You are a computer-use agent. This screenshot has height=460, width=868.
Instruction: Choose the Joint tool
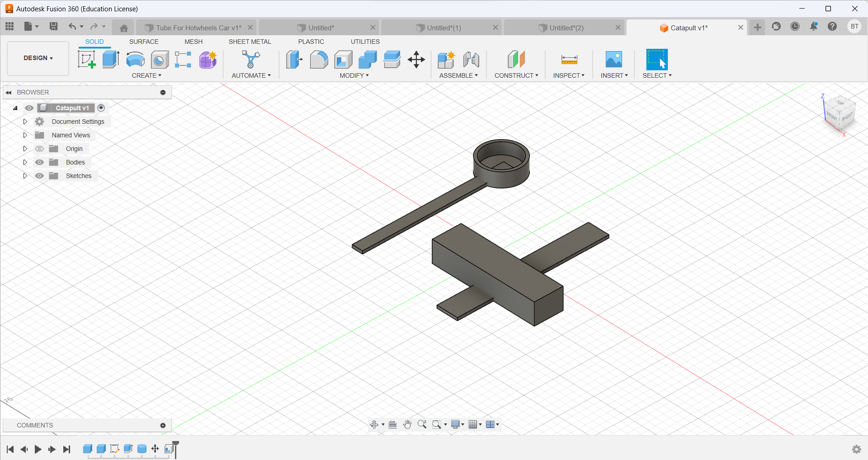(x=471, y=59)
